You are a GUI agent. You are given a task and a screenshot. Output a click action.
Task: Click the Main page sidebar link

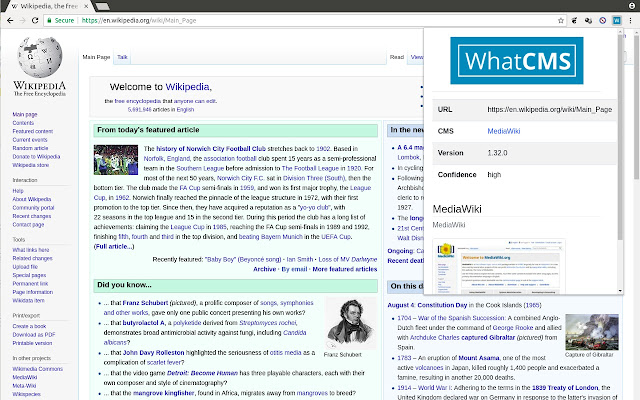click(25, 114)
